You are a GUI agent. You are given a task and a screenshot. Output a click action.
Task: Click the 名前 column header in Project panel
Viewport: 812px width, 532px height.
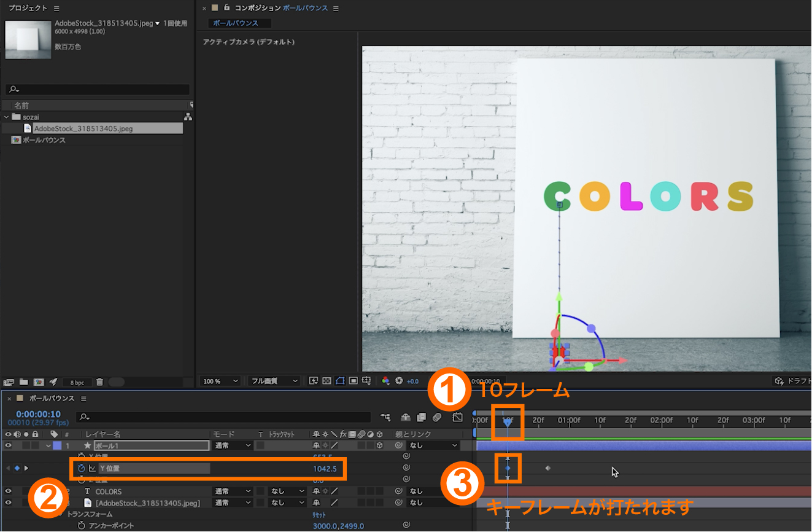[x=21, y=106]
